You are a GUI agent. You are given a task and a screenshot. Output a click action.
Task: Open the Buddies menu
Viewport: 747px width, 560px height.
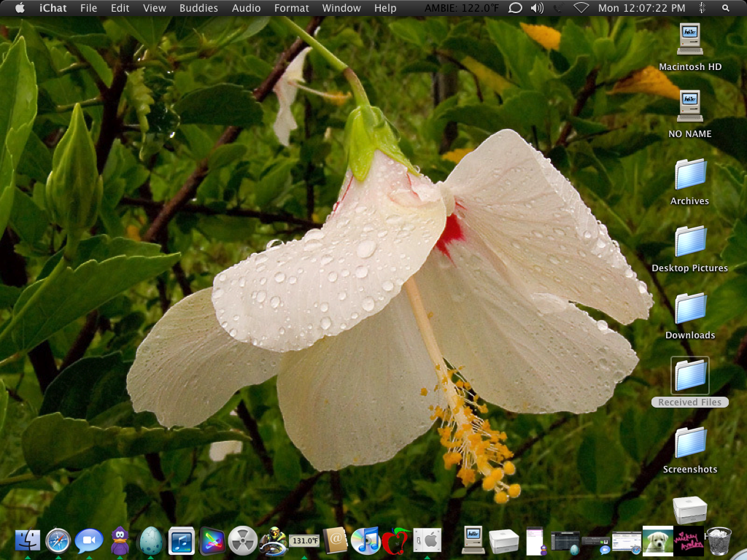[x=198, y=8]
